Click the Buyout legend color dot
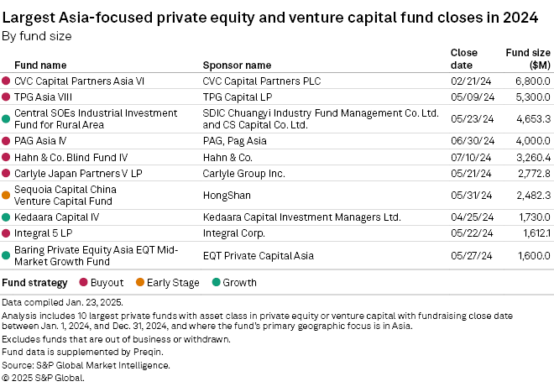 pyautogui.click(x=84, y=283)
